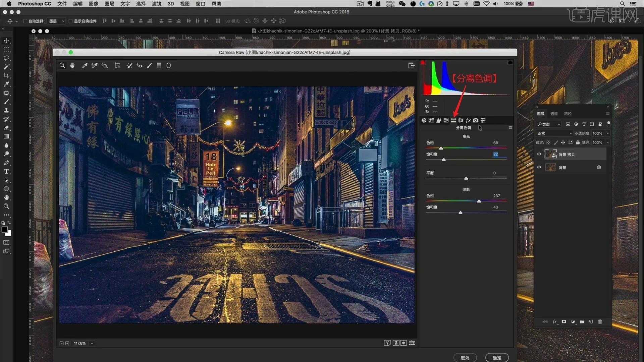
Task: Select the Adjustment Brush in Camera Raw
Action: click(x=150, y=65)
